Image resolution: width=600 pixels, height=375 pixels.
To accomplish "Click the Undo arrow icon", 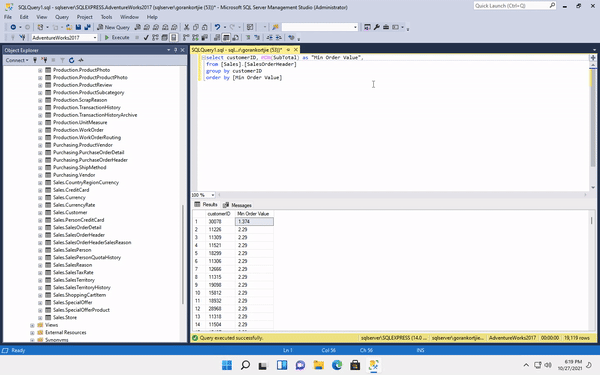I will click(x=217, y=27).
